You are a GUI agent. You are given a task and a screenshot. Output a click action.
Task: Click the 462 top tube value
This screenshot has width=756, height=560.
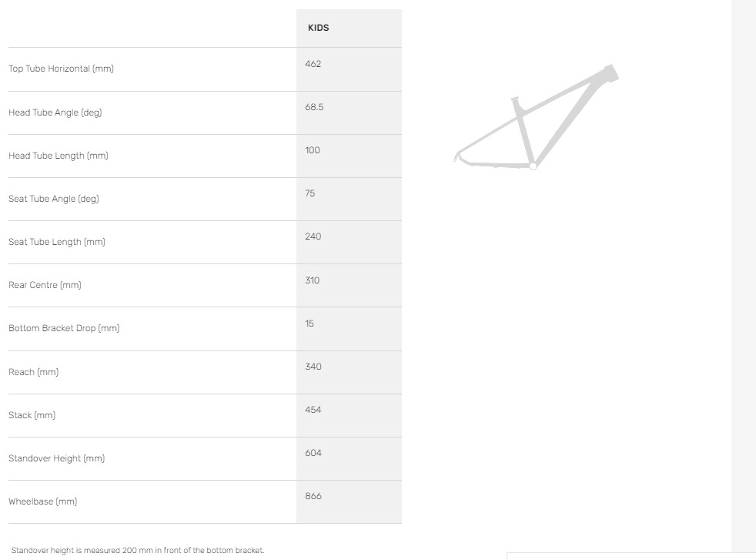[313, 64]
